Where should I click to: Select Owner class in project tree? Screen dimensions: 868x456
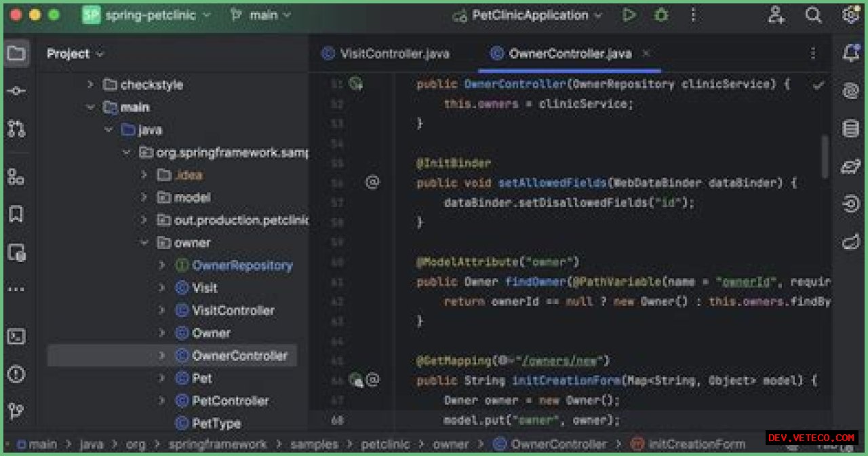[x=211, y=333]
